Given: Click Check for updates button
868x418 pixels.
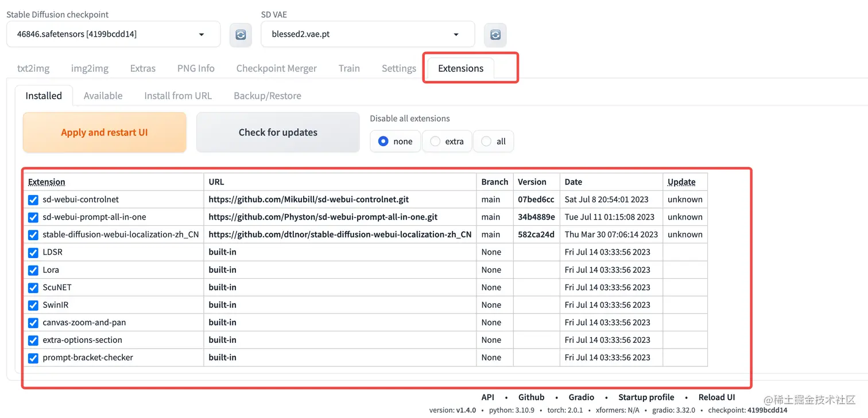Looking at the screenshot, I should 278,132.
